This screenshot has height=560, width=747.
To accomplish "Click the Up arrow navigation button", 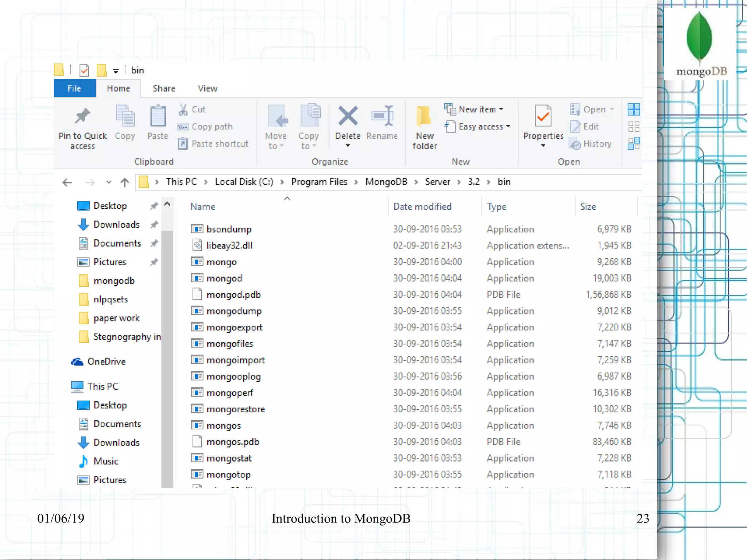I will pyautogui.click(x=125, y=182).
